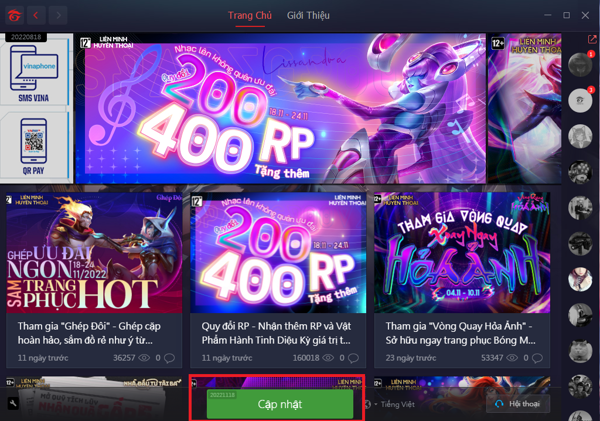Expand the Tiếng Việt language dropdown
The image size is (600, 421).
pos(394,404)
